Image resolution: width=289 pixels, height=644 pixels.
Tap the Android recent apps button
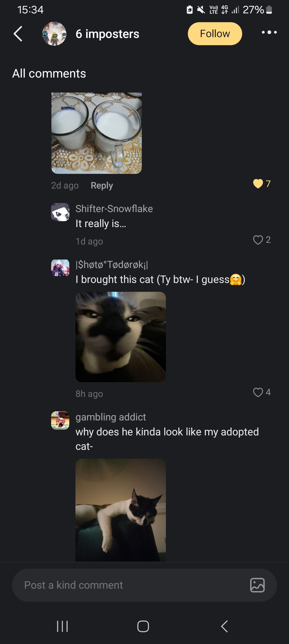point(63,626)
